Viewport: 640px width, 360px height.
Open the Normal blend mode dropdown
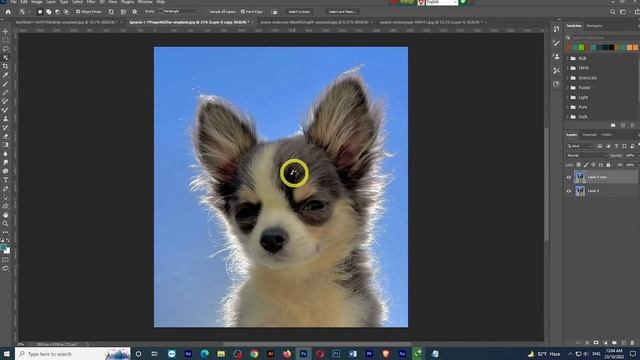[587, 156]
